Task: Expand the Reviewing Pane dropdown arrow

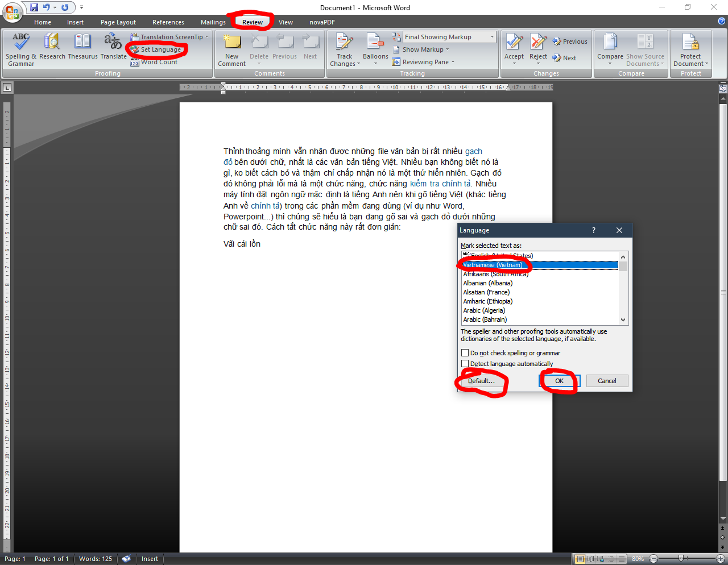Action: coord(453,62)
